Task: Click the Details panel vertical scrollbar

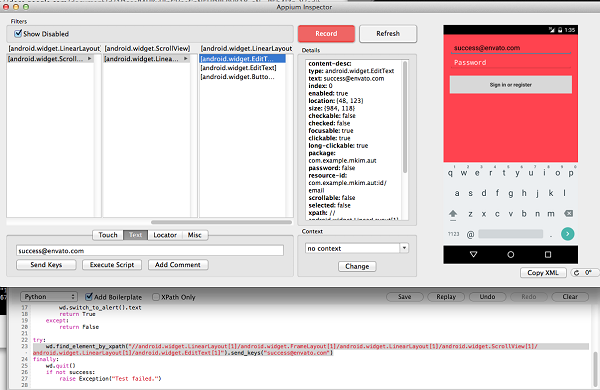Action: pyautogui.click(x=405, y=117)
